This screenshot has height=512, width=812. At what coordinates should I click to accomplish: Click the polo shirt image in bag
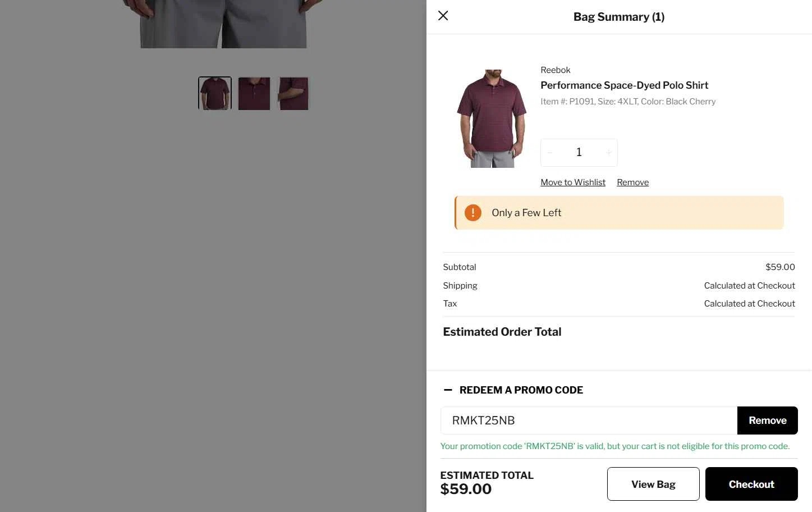[x=492, y=118]
